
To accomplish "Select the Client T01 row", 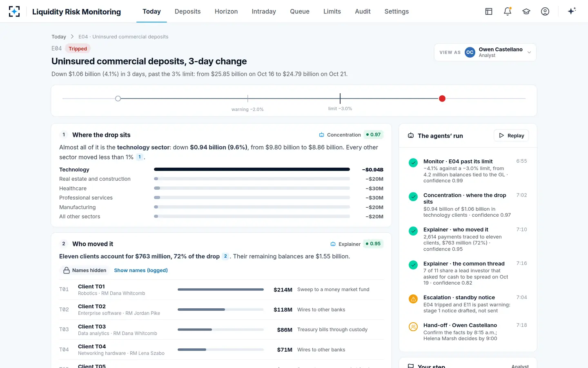I will pos(221,289).
